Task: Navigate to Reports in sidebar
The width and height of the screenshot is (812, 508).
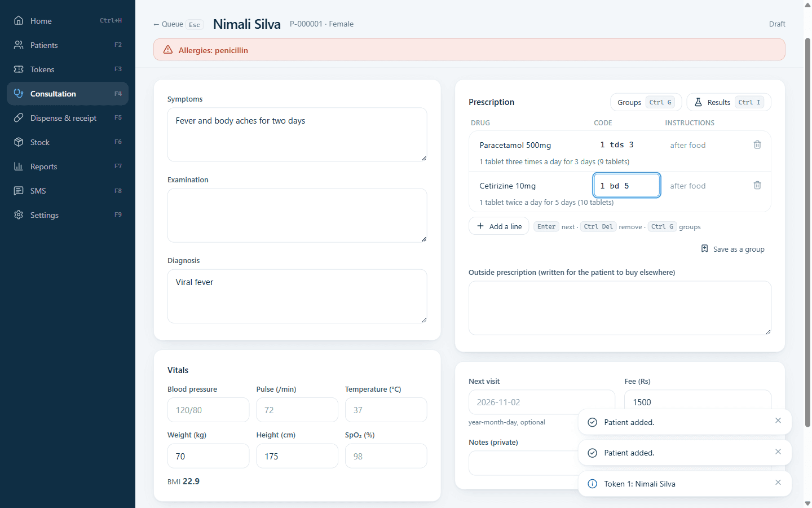Action: point(68,167)
